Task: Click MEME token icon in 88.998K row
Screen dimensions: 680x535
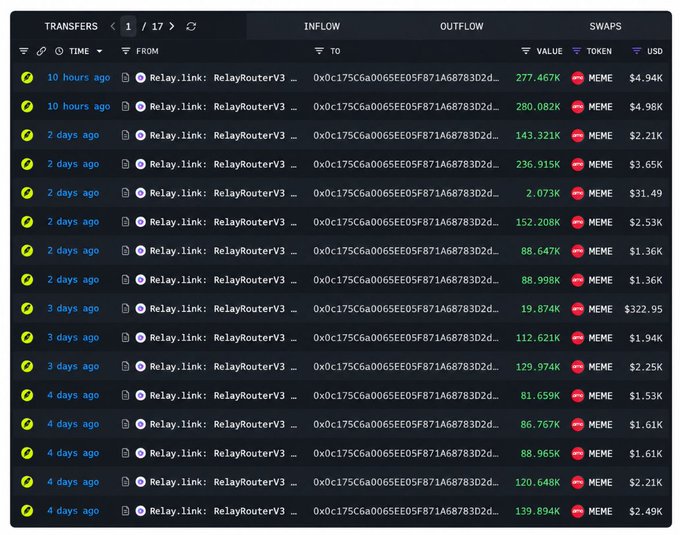Action: tap(578, 280)
